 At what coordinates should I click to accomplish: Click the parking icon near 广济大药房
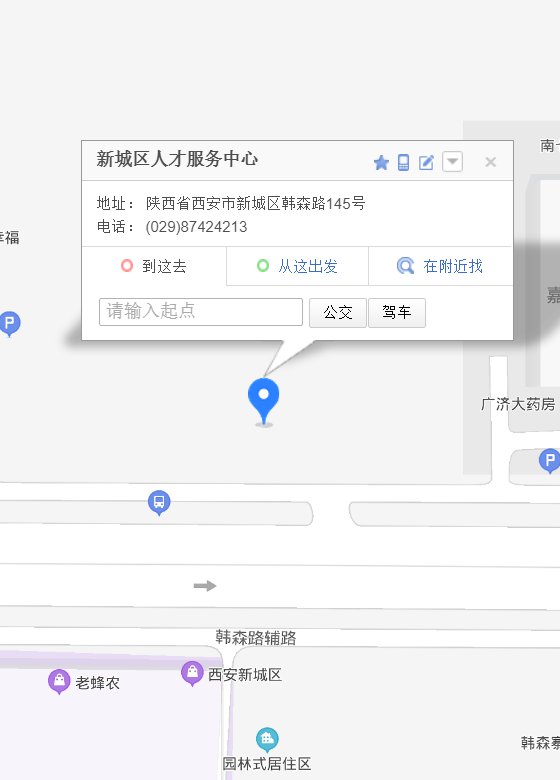coord(550,461)
